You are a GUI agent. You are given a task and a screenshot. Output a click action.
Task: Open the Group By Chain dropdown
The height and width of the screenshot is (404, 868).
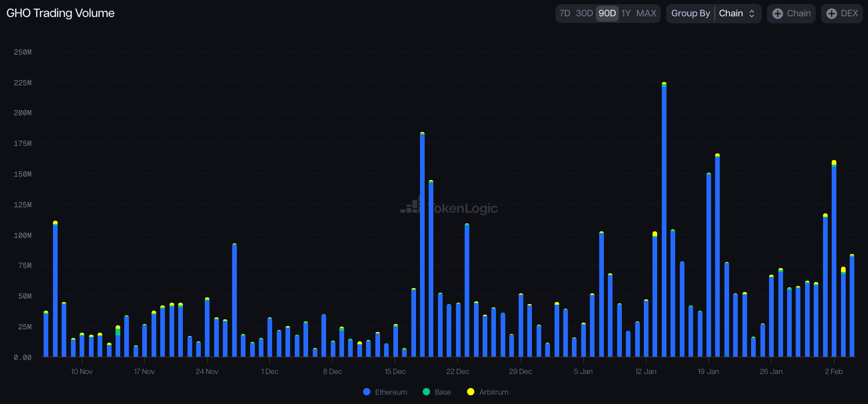pos(731,13)
